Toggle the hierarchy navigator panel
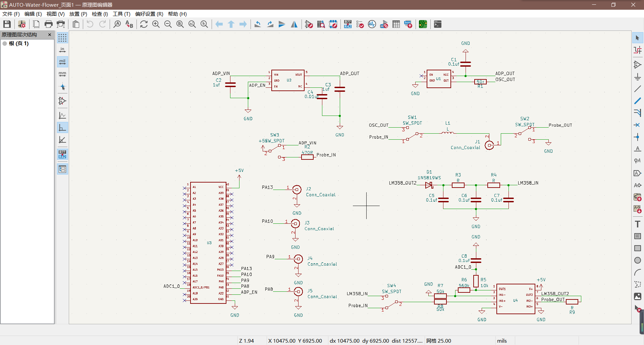The image size is (644, 345). click(62, 169)
